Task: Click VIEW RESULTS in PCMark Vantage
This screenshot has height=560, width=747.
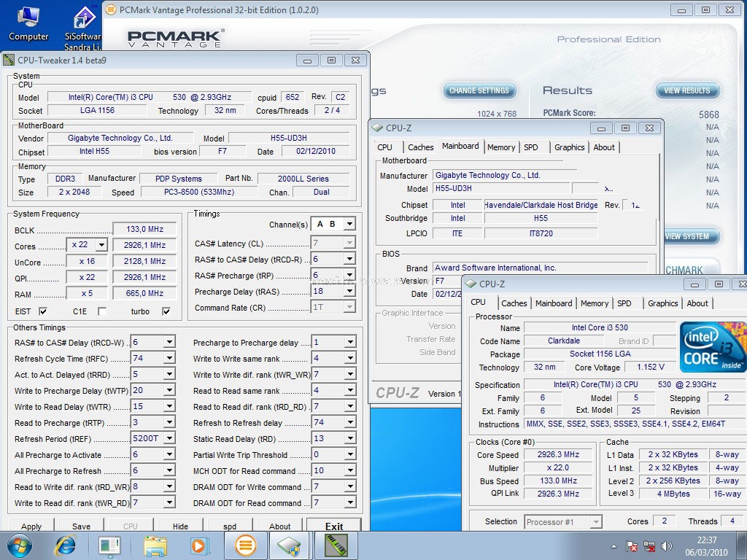Action: (687, 90)
